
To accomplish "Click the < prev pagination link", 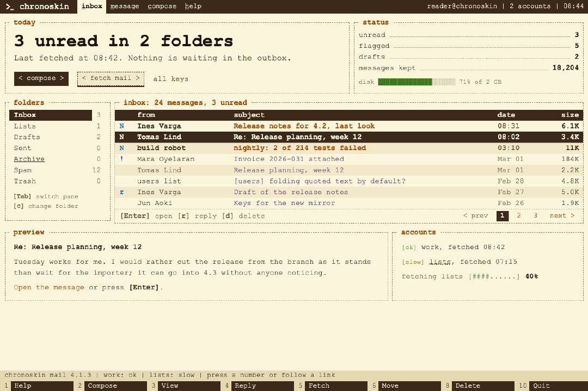I will (x=475, y=216).
